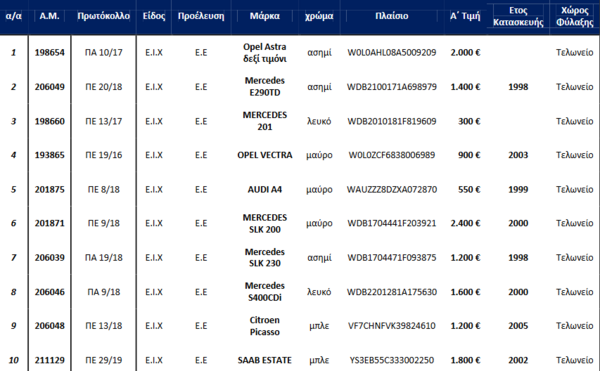
Task: Click the Μάρκα column header
Action: (x=264, y=16)
